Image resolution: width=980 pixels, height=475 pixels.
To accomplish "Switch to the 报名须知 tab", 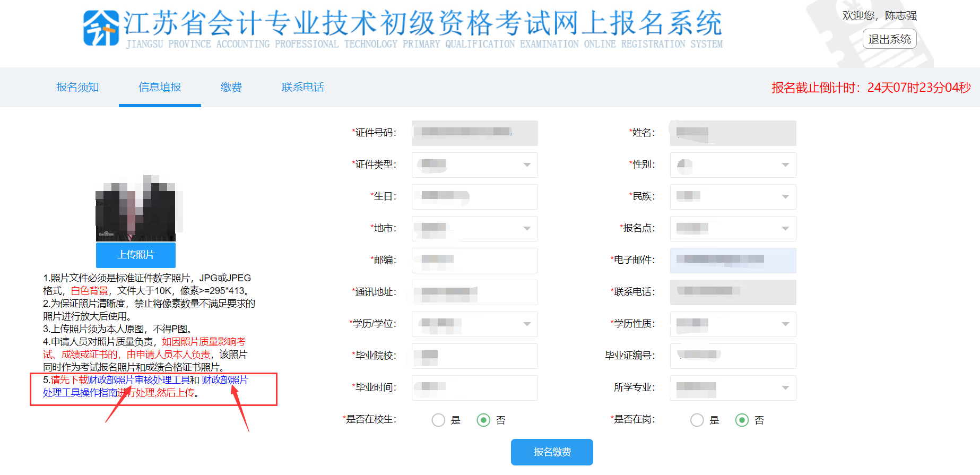I will point(77,87).
